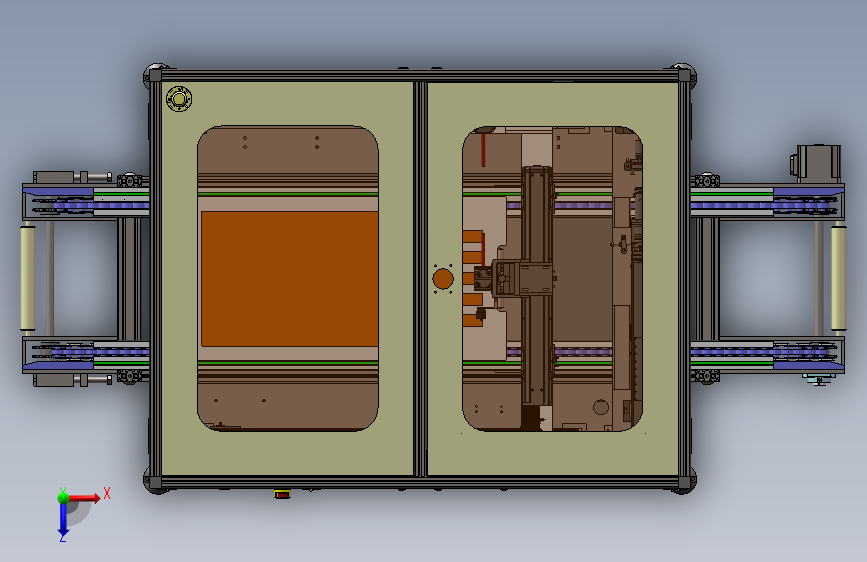Select the yellow circular flange on left door
Image resolution: width=867 pixels, height=562 pixels.
click(179, 99)
